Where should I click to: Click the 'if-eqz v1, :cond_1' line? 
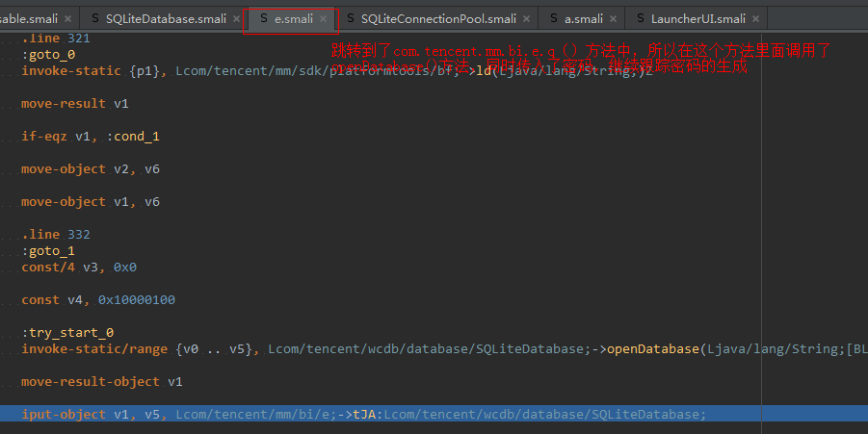coord(91,136)
